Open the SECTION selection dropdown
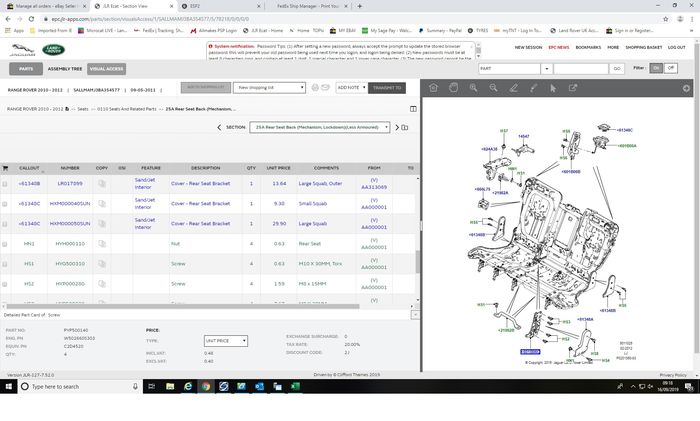Image resolution: width=700 pixels, height=421 pixels. 320,127
